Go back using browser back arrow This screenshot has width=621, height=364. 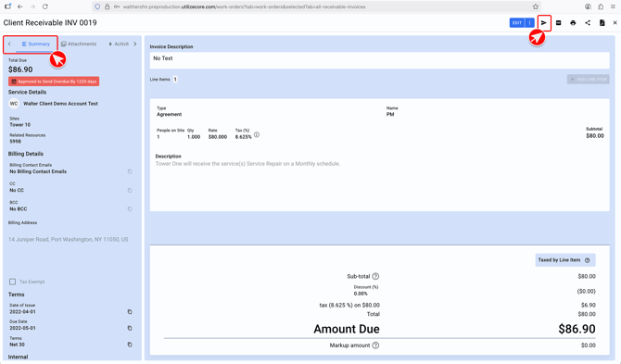(x=20, y=6)
